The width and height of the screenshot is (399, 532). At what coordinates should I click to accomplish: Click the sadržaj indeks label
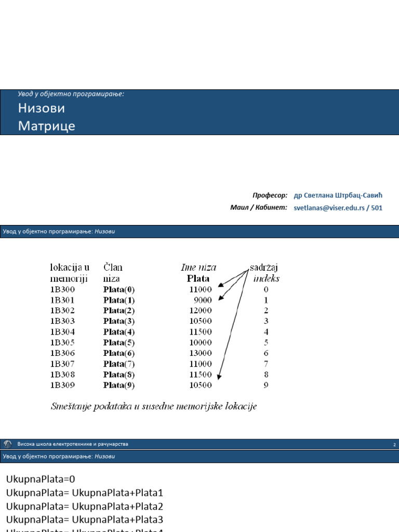click(x=265, y=273)
